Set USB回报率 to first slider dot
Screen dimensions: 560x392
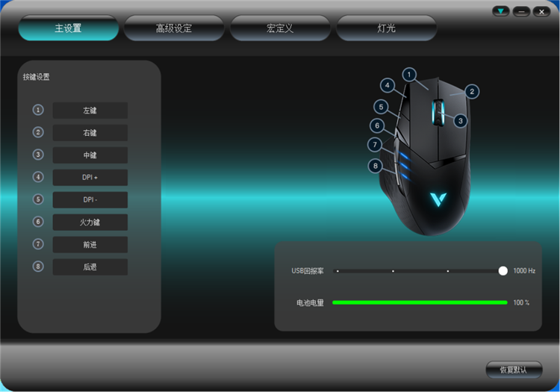337,271
